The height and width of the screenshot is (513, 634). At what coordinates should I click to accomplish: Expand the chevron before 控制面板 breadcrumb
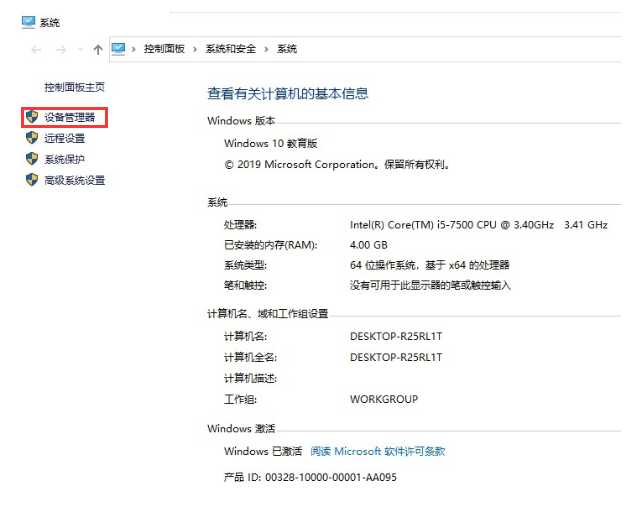coord(134,49)
